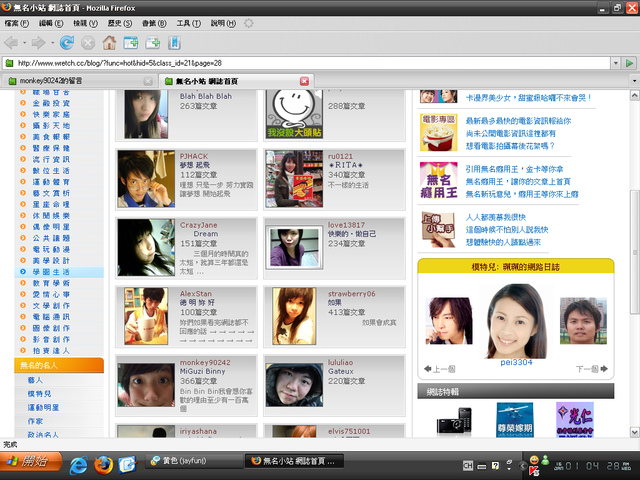This screenshot has width=640, height=480.
Task: Open the love13817 blog link
Action: [x=346, y=225]
